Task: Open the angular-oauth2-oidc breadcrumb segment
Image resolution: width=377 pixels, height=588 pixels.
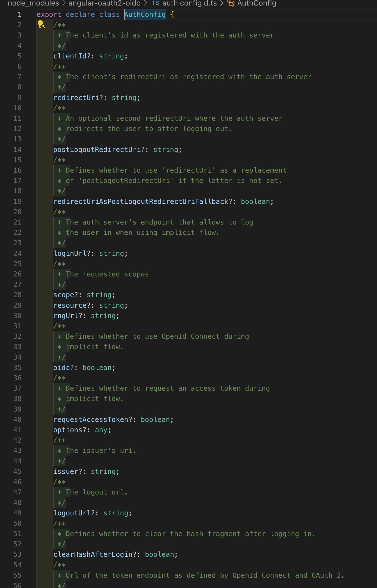Action: 104,3
